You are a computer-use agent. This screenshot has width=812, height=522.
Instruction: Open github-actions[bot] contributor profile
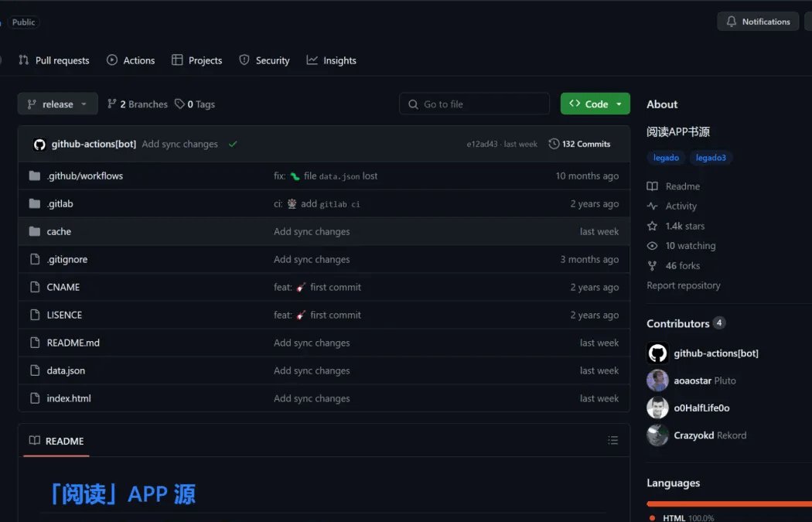pyautogui.click(x=716, y=353)
